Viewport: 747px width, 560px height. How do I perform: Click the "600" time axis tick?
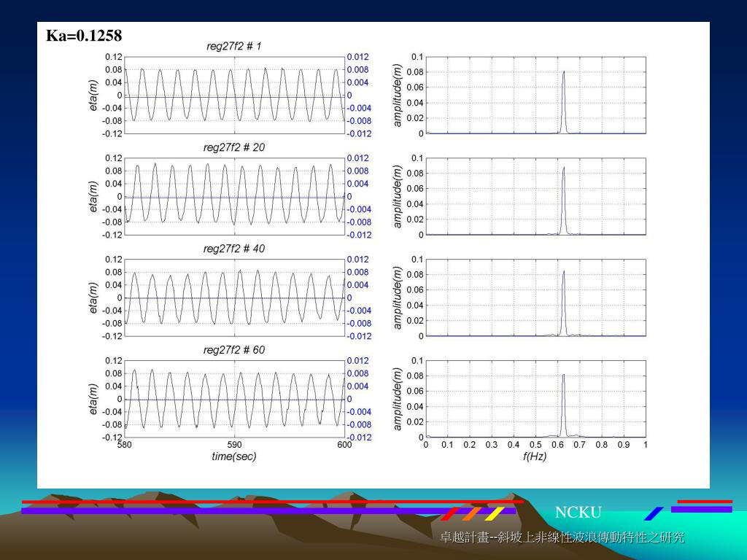pyautogui.click(x=344, y=444)
